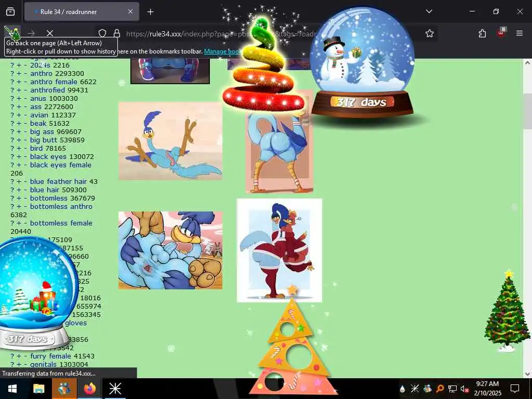Bookmark this page with the star
The height and width of the screenshot is (399, 532).
click(x=430, y=33)
